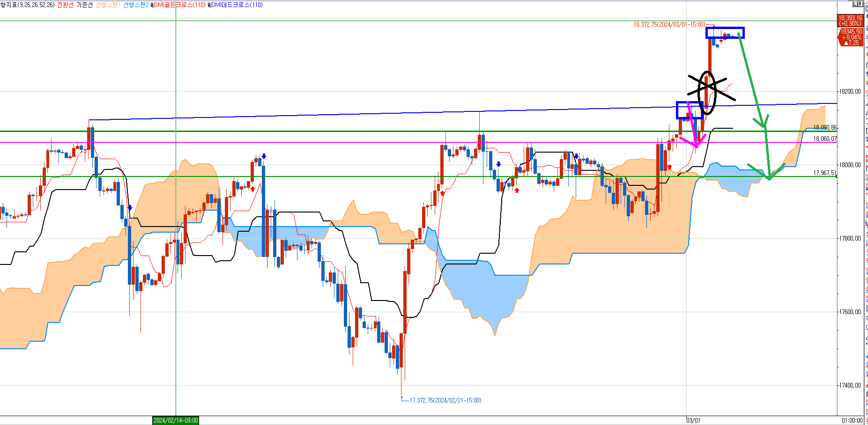Click the small marker icon before DMI골든크로스

pos(152,5)
